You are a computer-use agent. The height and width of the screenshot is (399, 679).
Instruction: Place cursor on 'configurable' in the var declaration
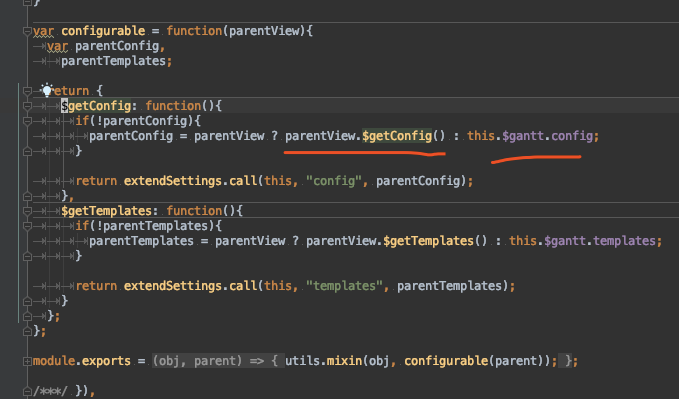pyautogui.click(x=103, y=31)
